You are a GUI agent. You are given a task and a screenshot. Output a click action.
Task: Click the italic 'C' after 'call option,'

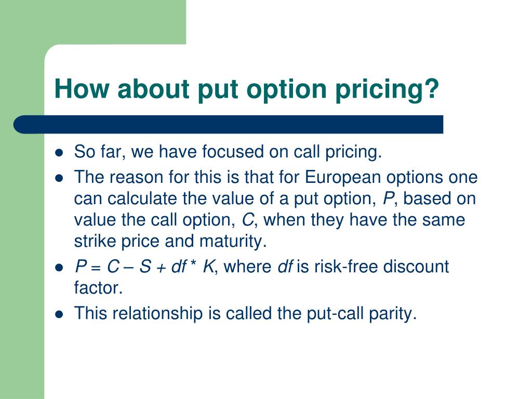(x=248, y=220)
